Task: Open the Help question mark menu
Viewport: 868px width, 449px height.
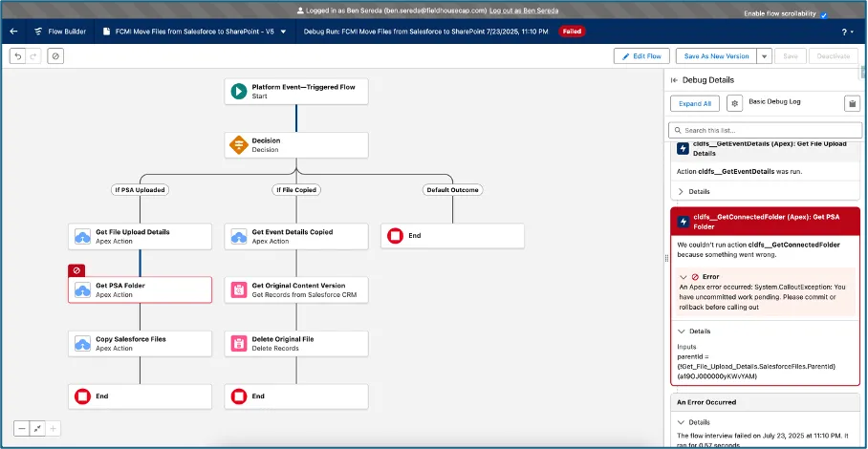Action: [x=846, y=31]
